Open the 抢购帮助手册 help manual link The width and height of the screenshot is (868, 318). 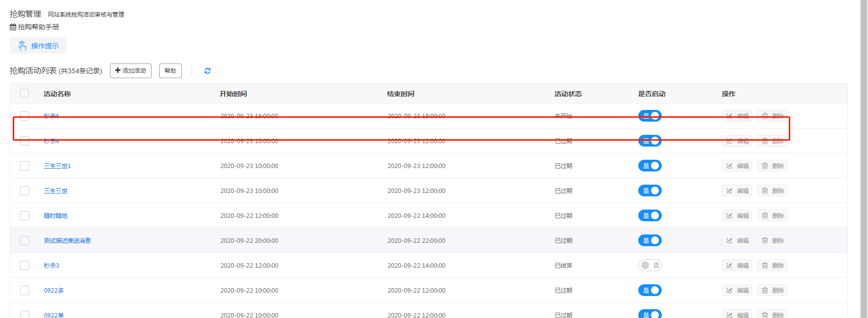tap(38, 27)
